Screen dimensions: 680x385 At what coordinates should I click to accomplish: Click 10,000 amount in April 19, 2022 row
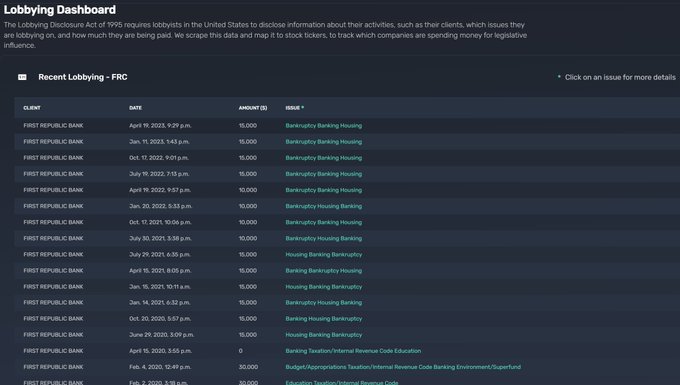248,190
